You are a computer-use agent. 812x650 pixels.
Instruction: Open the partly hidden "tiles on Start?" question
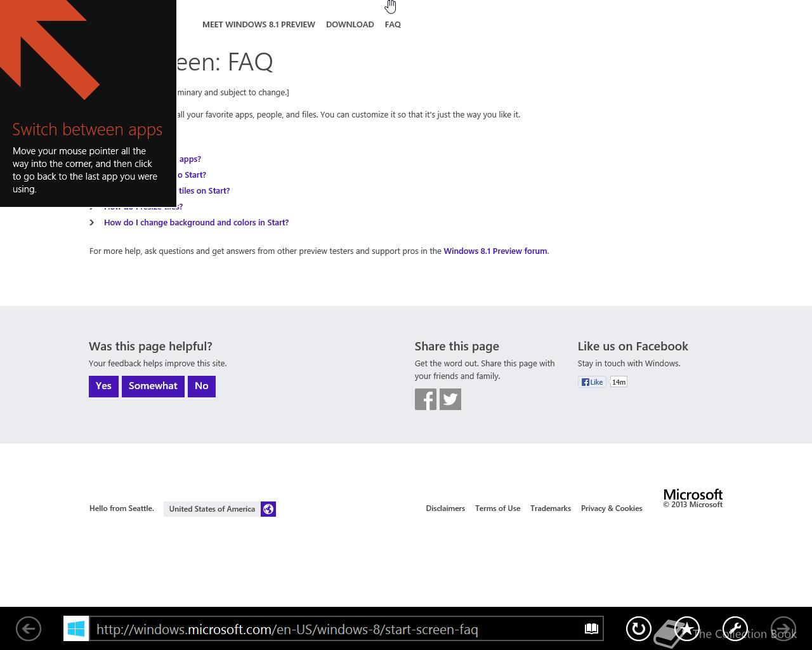[x=204, y=190]
